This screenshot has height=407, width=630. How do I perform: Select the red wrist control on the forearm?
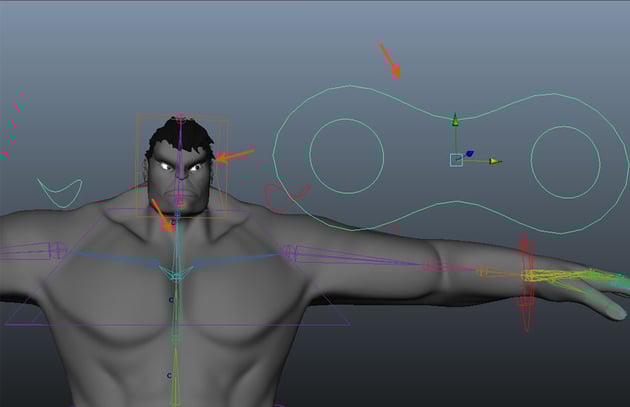528,282
